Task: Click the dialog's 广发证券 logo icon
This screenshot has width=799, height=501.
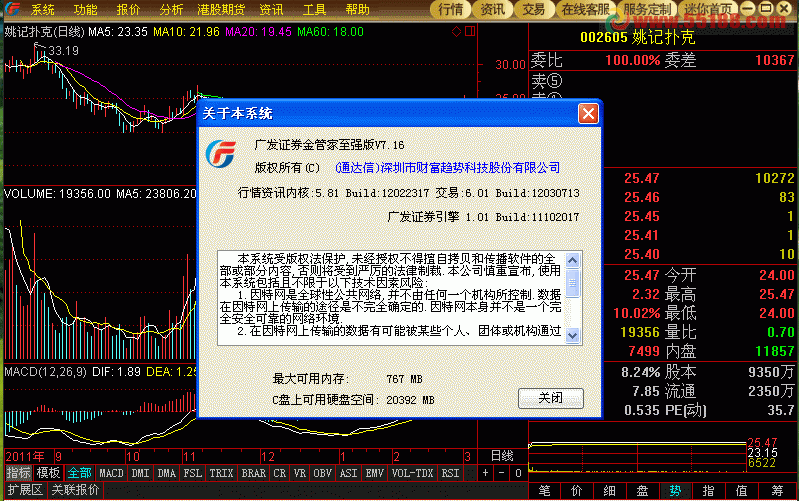Action: click(221, 153)
